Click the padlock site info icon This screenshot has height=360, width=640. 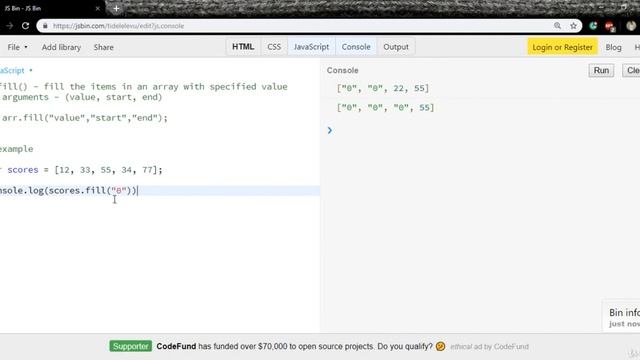click(x=45, y=26)
